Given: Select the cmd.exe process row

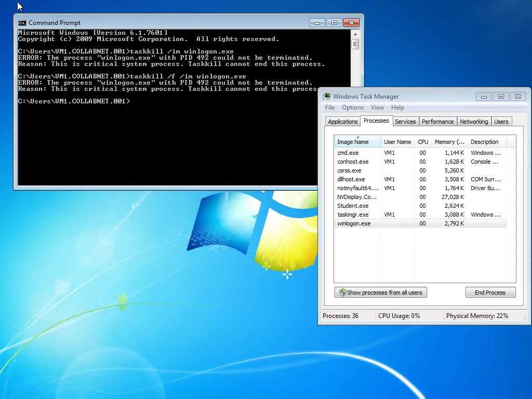Looking at the screenshot, I should pyautogui.click(x=420, y=153).
